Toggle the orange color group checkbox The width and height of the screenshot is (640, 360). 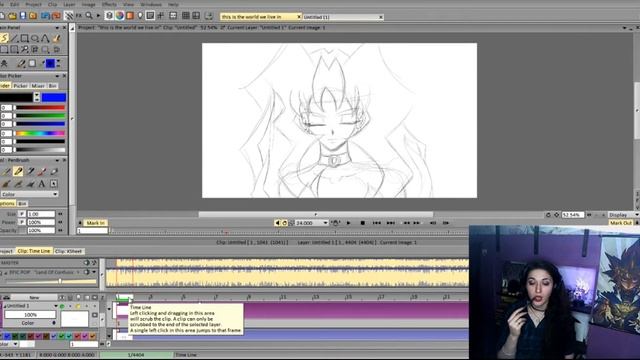click(93, 336)
